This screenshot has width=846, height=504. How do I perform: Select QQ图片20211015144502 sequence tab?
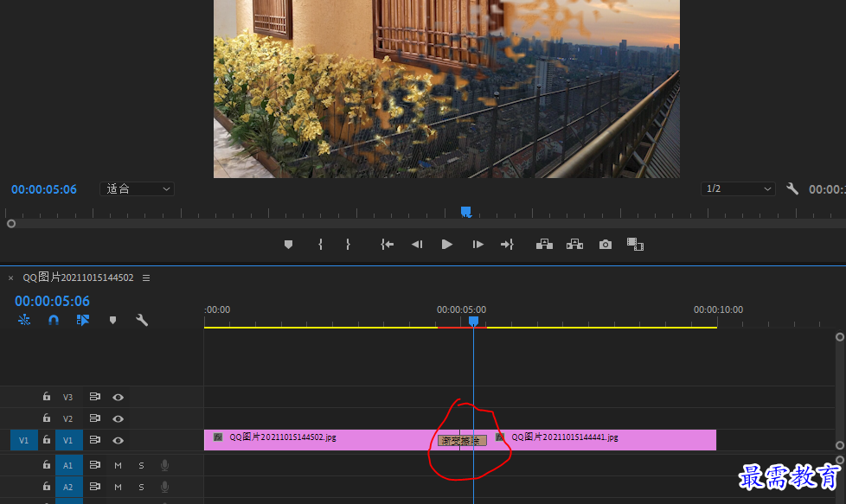point(78,278)
